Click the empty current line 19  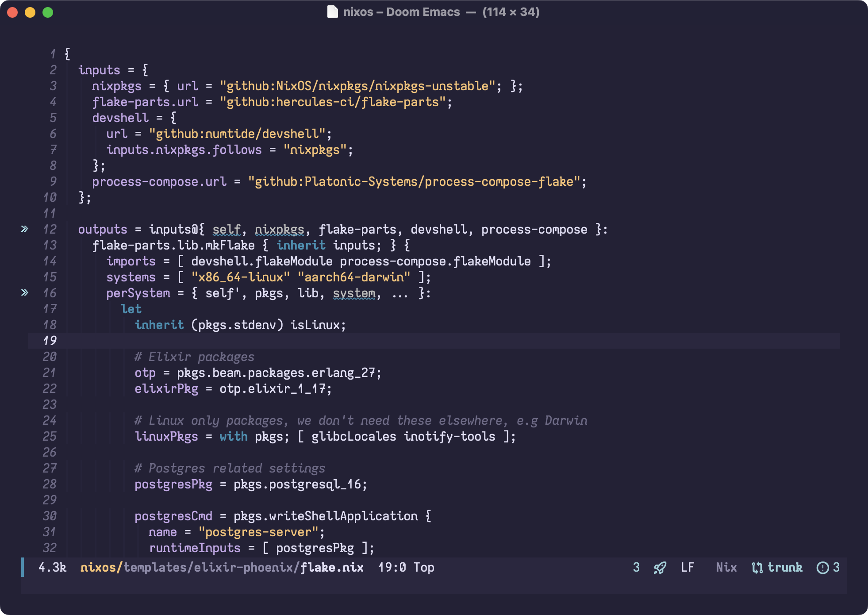[434, 341]
